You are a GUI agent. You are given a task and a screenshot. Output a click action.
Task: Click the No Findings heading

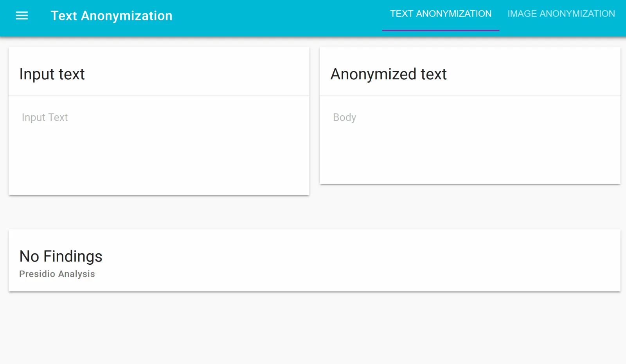(x=61, y=256)
